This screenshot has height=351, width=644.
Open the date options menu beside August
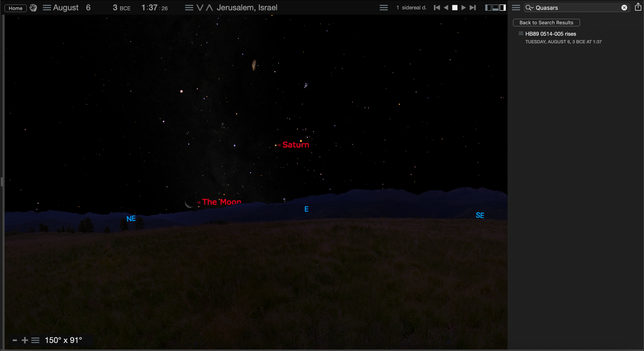[x=47, y=8]
